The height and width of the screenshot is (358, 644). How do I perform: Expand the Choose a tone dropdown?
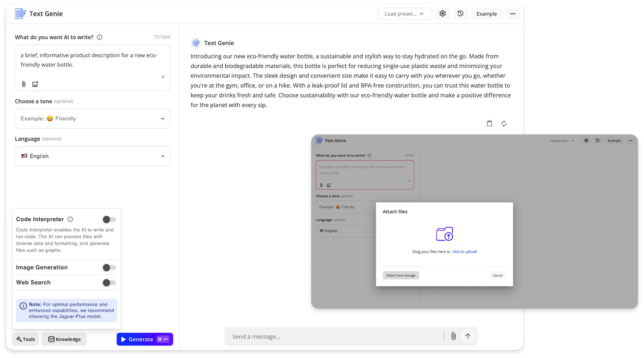93,119
